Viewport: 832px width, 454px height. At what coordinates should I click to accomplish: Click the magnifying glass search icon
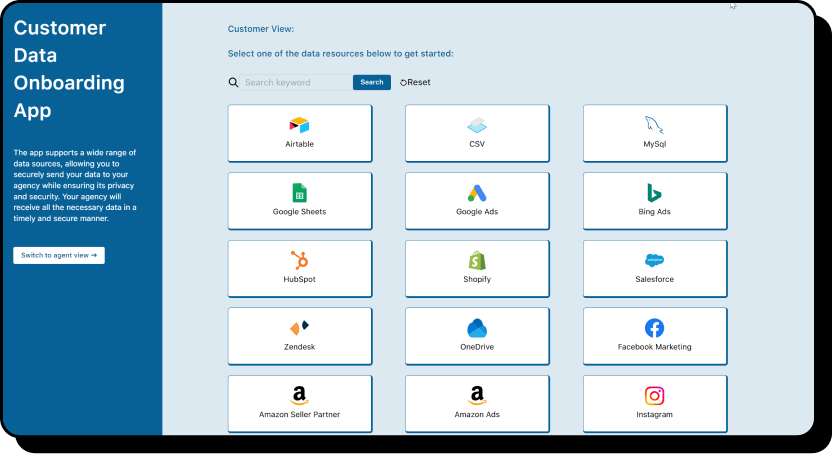coord(233,82)
